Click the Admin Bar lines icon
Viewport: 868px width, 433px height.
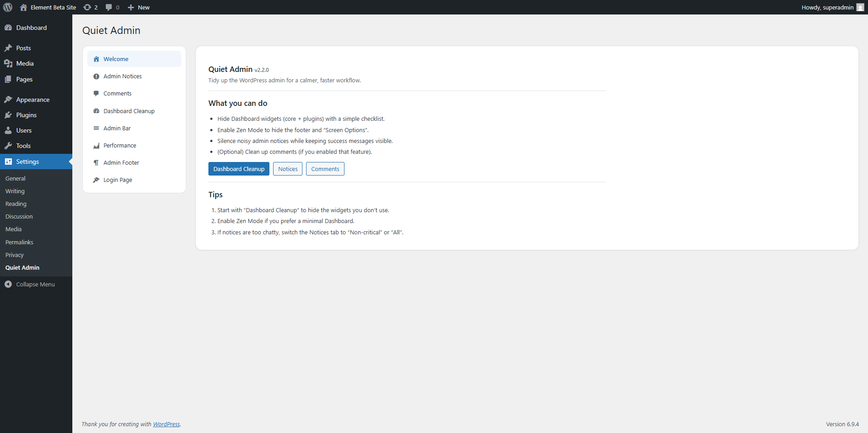click(x=96, y=128)
